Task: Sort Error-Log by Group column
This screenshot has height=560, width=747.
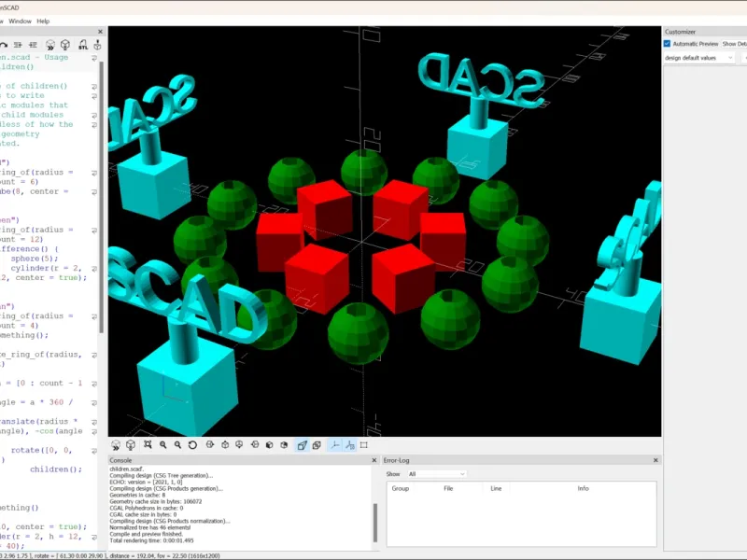Action: point(401,488)
